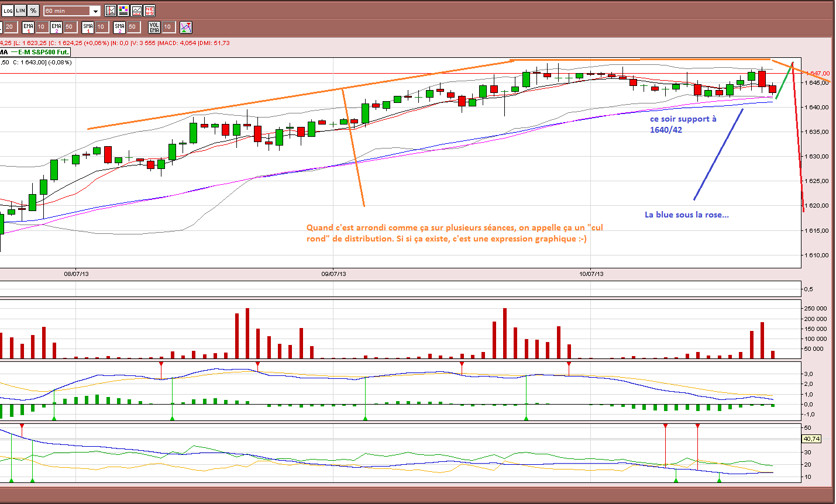Click the E-M S&P500 Fut. legend label
The width and height of the screenshot is (836, 504).
tap(43, 52)
